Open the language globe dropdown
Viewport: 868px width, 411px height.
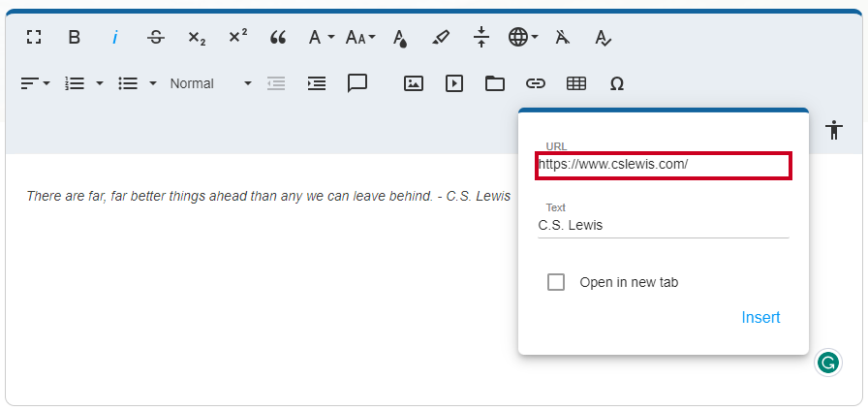click(523, 38)
